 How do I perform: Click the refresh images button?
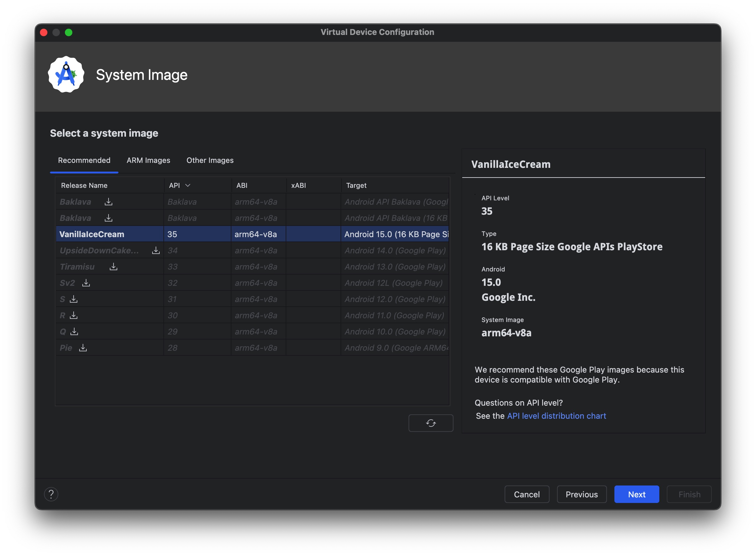[431, 423]
